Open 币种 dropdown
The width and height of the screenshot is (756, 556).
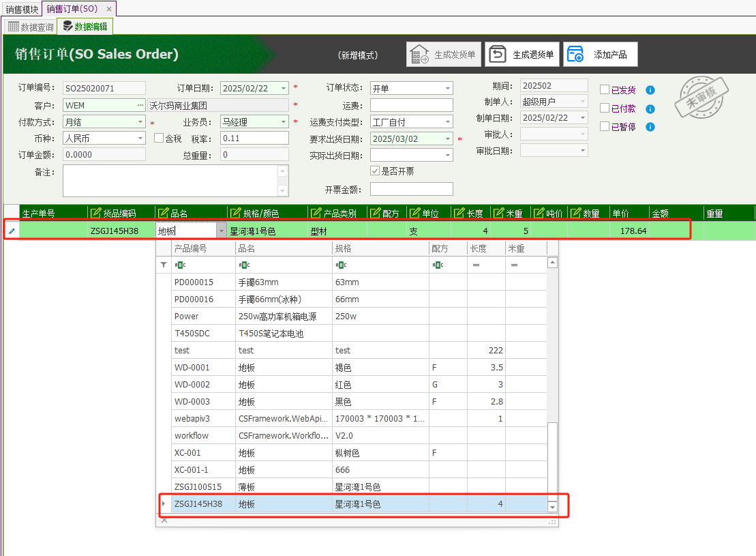140,138
